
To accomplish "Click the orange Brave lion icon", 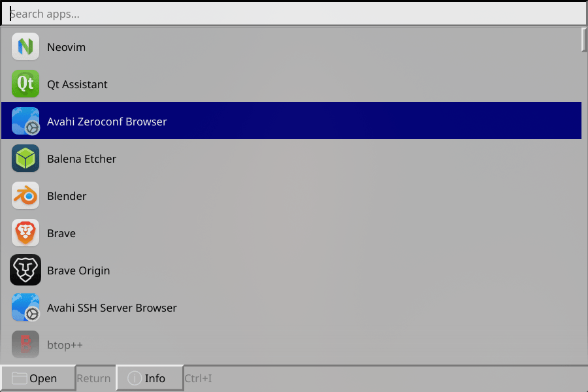I will point(25,233).
